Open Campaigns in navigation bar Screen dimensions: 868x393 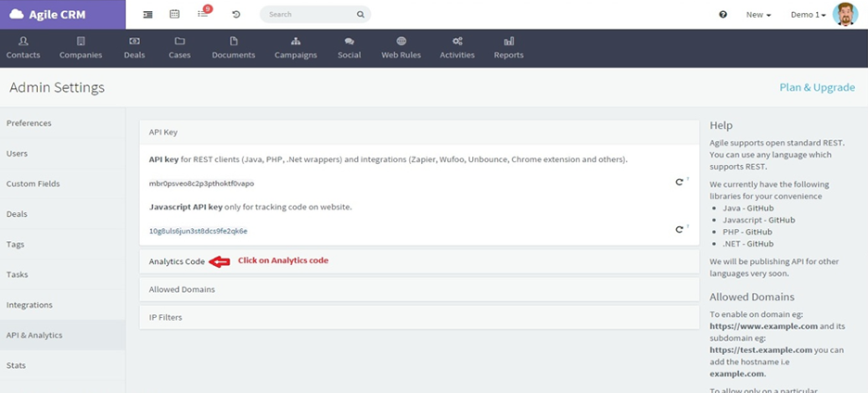[296, 48]
